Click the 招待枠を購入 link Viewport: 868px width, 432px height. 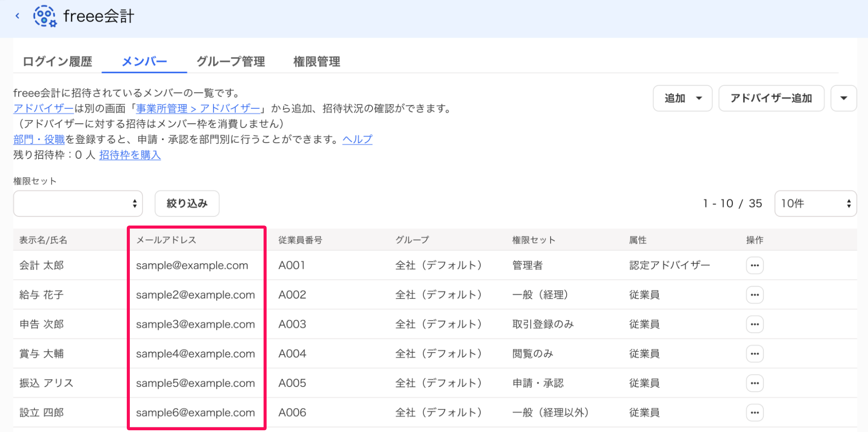click(130, 155)
